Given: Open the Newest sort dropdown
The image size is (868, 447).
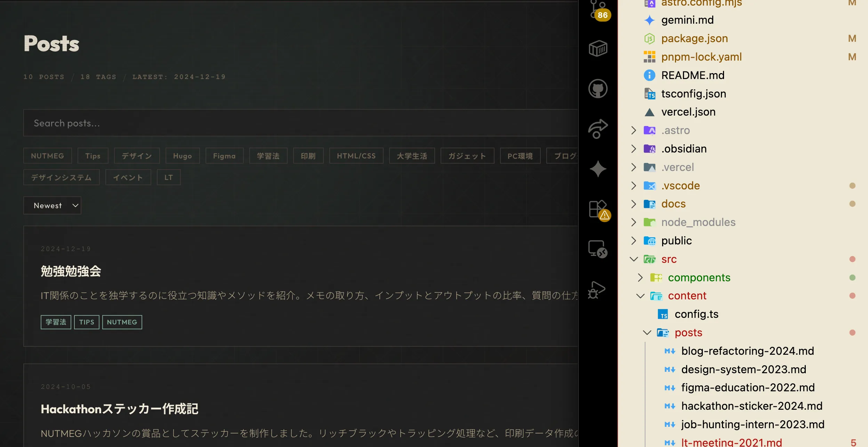Looking at the screenshot, I should (52, 205).
